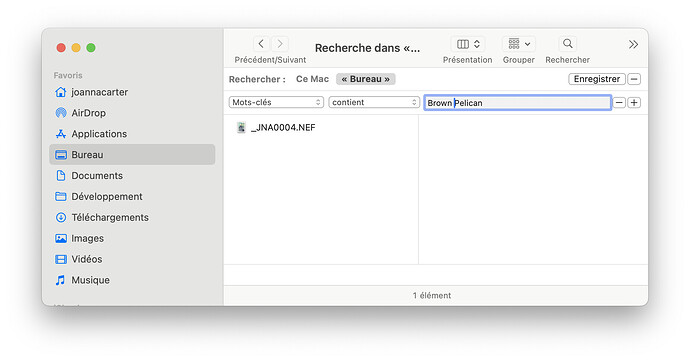This screenshot has width=690, height=360.
Task: Open AirDrop in the sidebar
Action: [132, 113]
